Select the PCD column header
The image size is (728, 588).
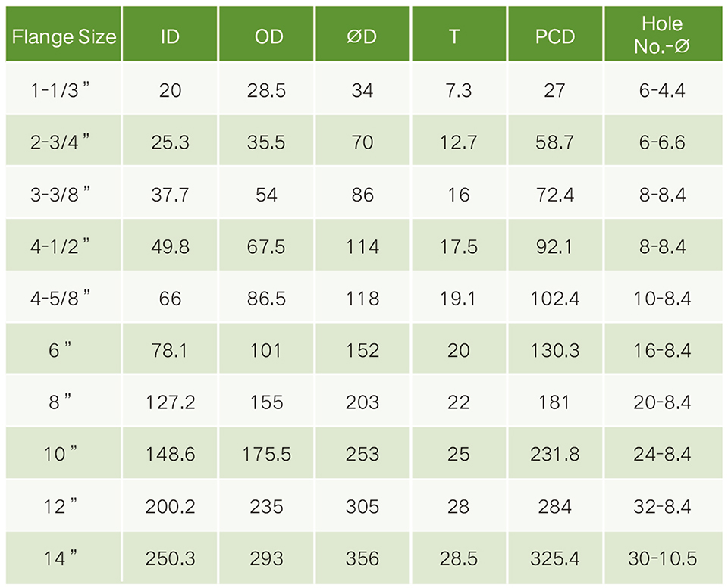pyautogui.click(x=555, y=36)
